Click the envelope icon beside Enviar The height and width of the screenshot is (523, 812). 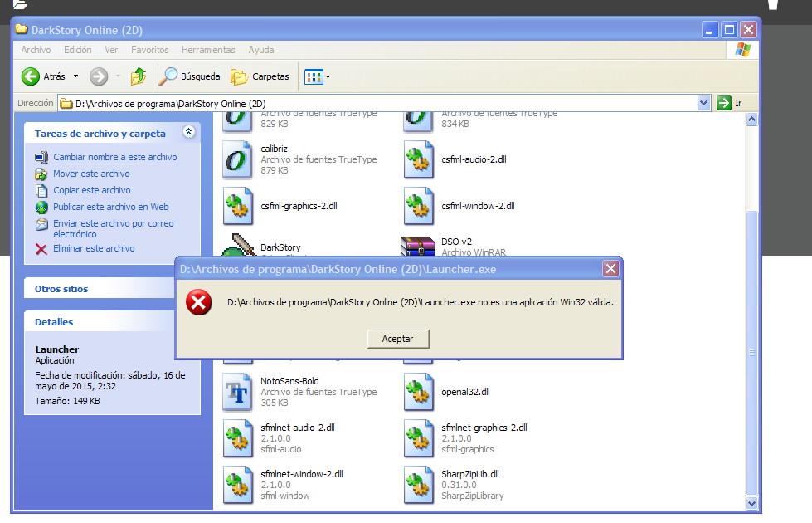click(41, 224)
